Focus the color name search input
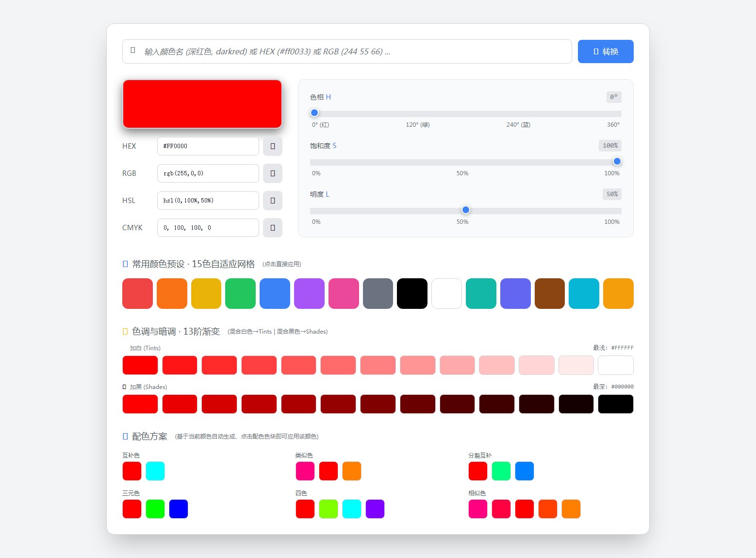This screenshot has height=558, width=756. click(x=347, y=51)
